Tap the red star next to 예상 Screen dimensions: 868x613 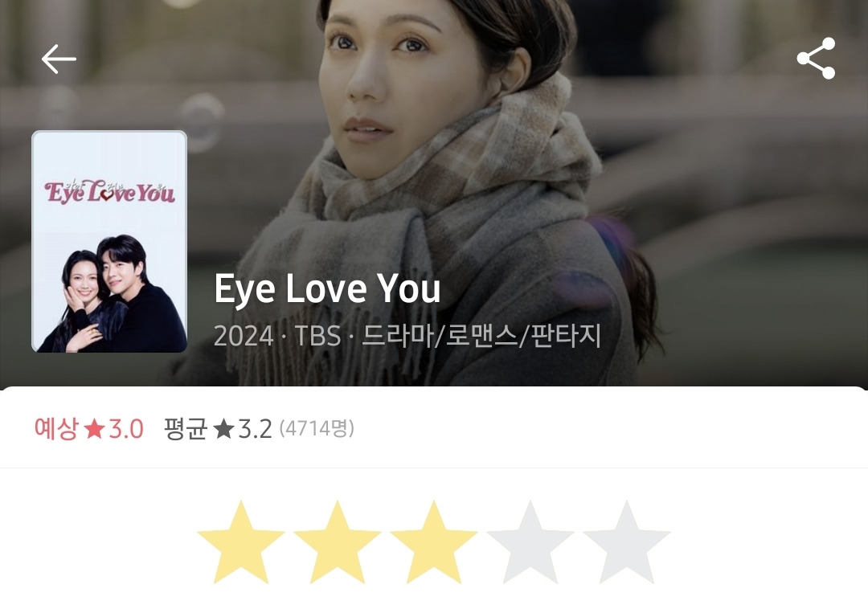click(x=94, y=429)
